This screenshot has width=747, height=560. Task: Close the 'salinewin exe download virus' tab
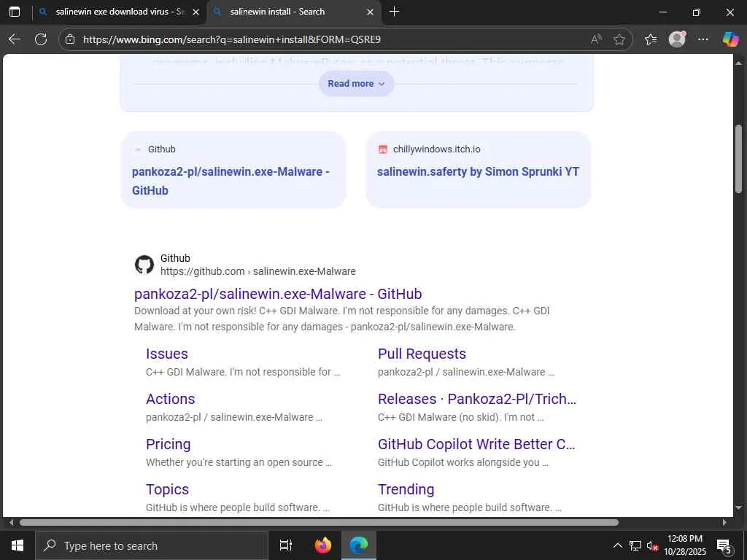(x=196, y=12)
